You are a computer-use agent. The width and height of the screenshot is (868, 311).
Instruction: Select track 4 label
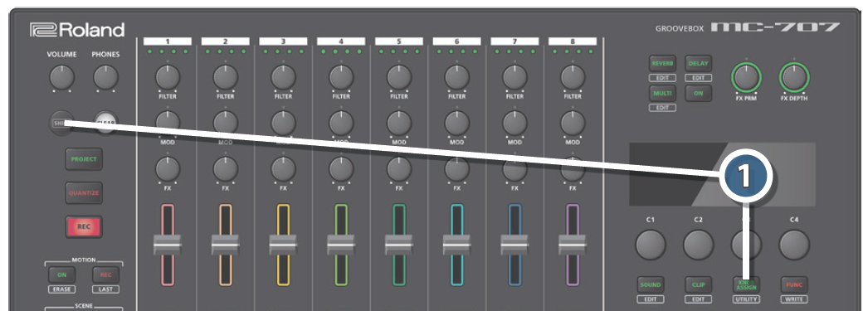pyautogui.click(x=341, y=41)
